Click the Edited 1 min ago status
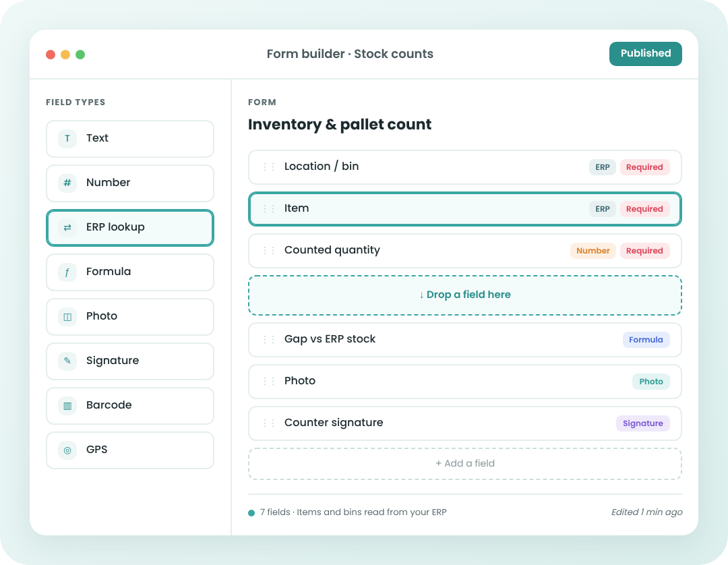This screenshot has height=565, width=728. click(x=646, y=512)
